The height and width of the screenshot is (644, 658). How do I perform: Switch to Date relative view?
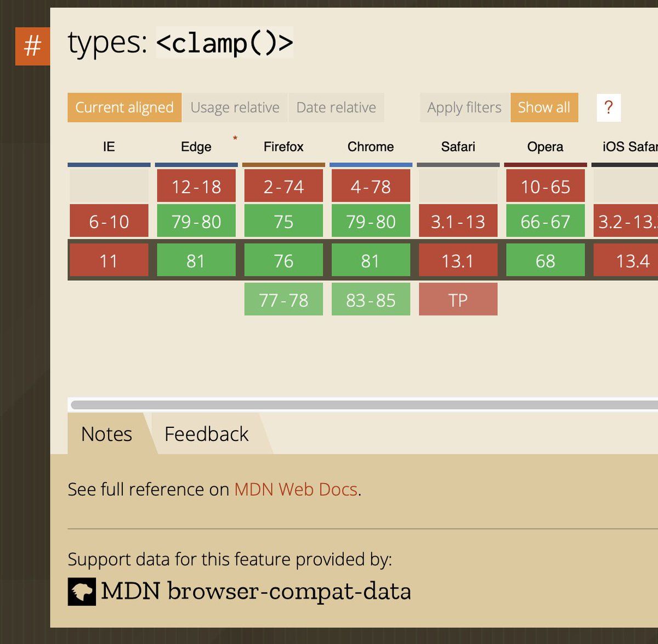tap(336, 108)
